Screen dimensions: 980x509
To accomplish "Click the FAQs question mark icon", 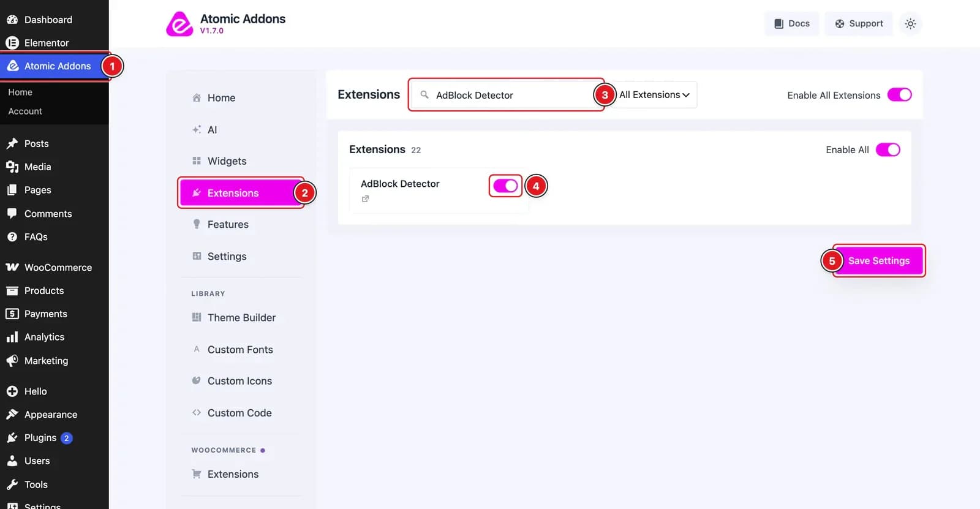I will [12, 237].
